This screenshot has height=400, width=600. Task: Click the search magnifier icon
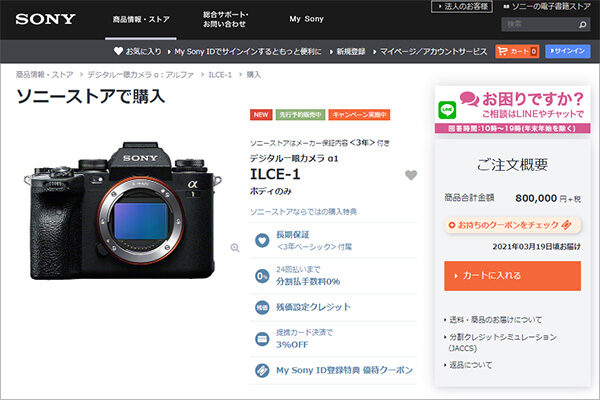(582, 24)
